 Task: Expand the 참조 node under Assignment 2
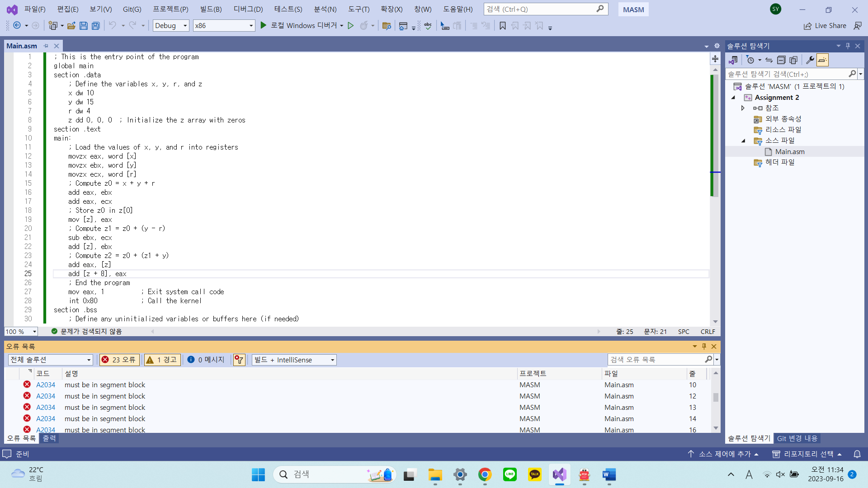pos(742,108)
